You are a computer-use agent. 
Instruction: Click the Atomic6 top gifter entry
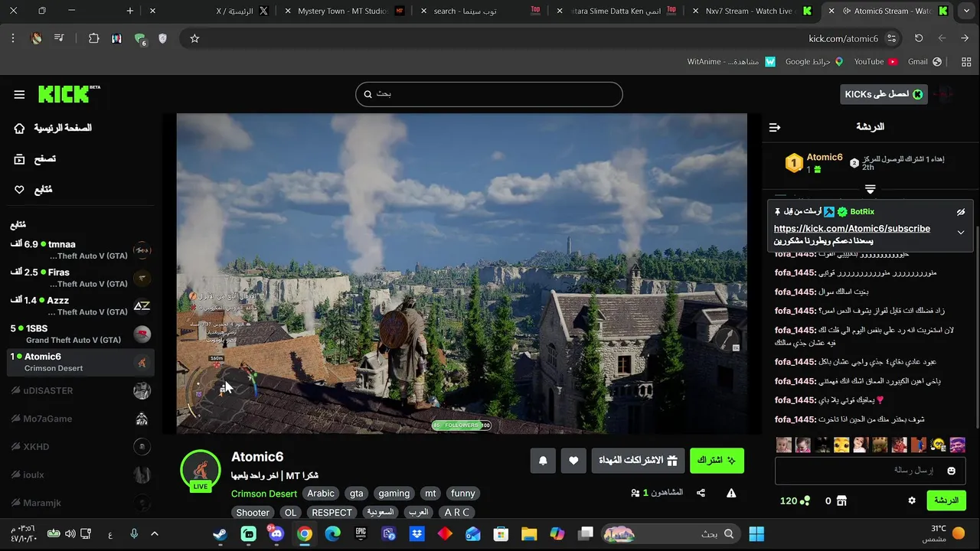(x=814, y=163)
